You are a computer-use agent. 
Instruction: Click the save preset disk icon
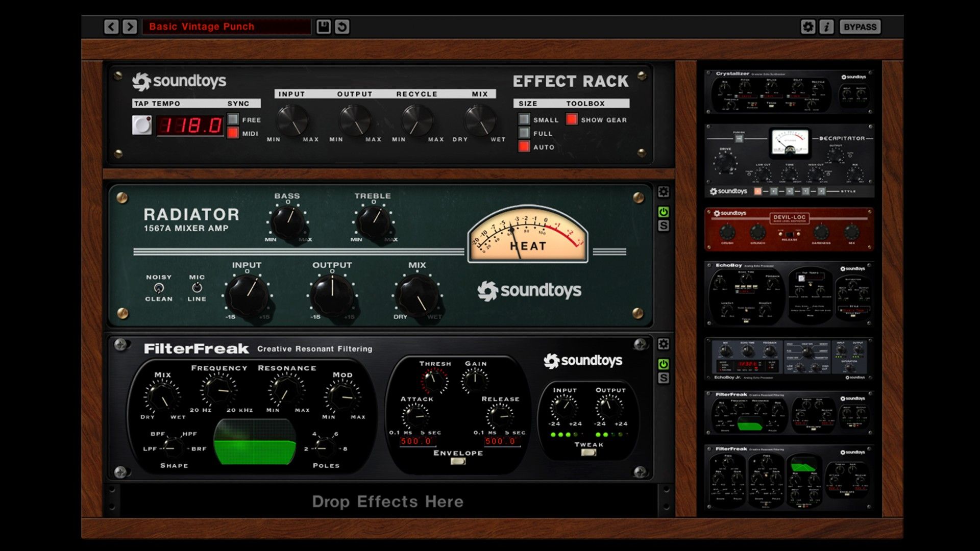324,27
